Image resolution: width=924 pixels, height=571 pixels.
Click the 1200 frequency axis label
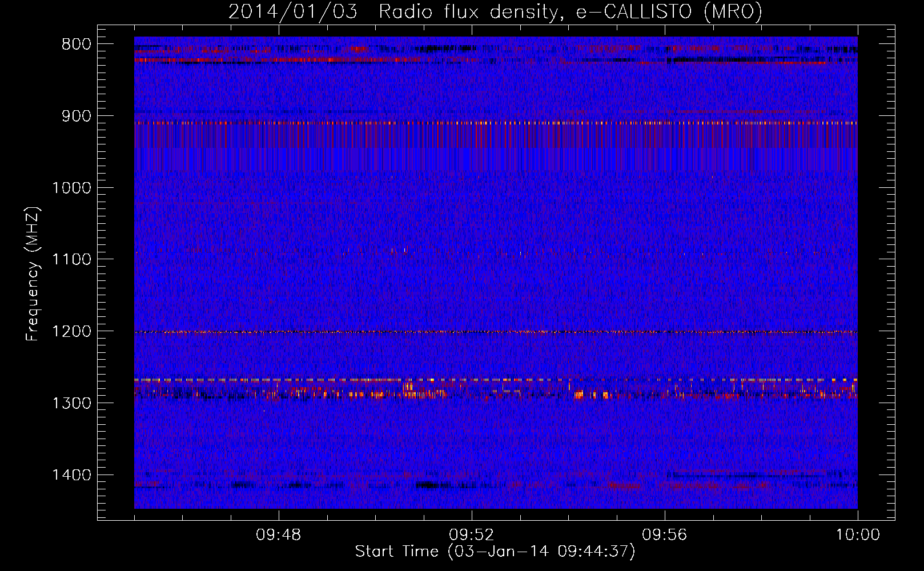[x=71, y=331]
